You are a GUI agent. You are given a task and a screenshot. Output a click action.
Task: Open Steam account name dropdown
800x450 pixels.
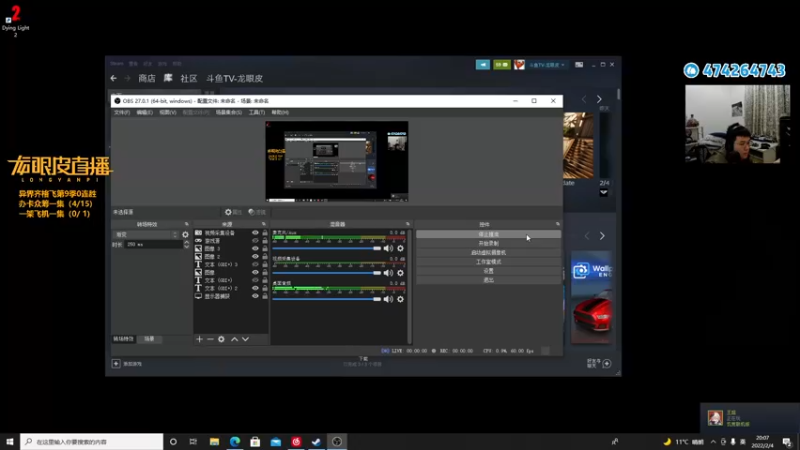547,65
